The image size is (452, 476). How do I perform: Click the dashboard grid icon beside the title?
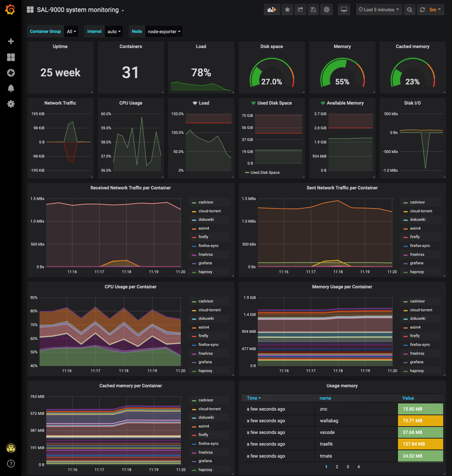coord(30,10)
